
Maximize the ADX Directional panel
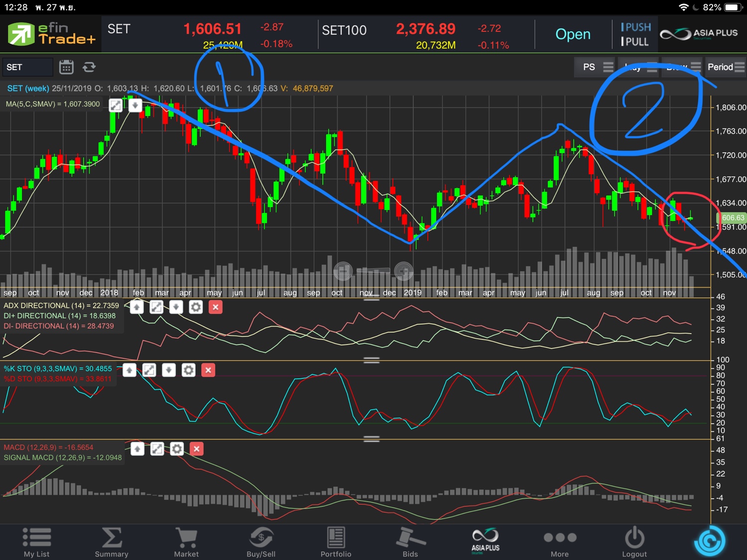[156, 307]
